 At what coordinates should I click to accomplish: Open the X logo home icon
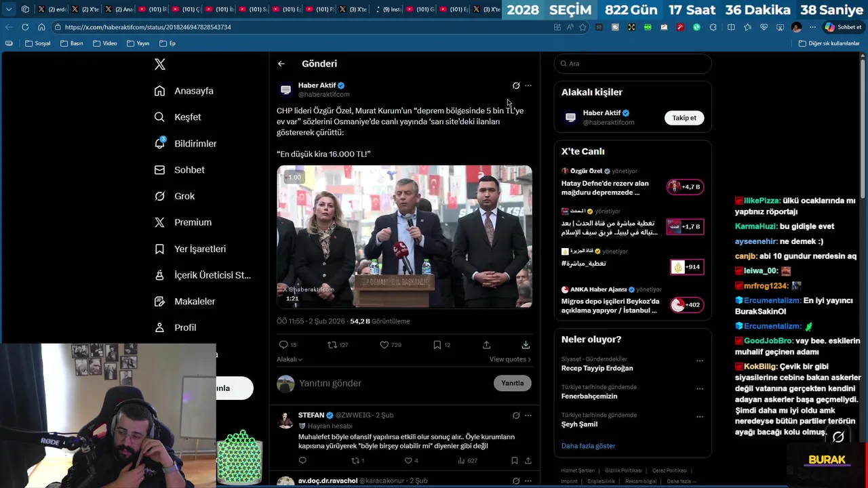[160, 64]
